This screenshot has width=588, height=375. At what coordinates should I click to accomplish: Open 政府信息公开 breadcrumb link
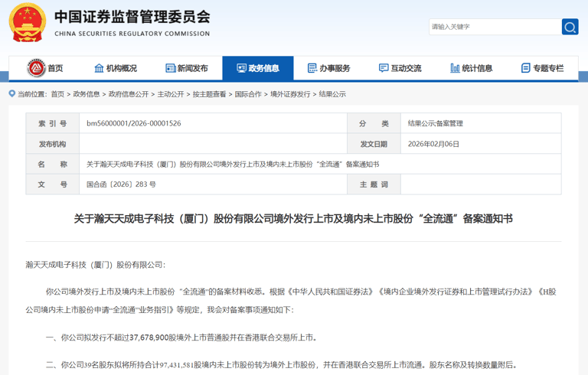129,94
